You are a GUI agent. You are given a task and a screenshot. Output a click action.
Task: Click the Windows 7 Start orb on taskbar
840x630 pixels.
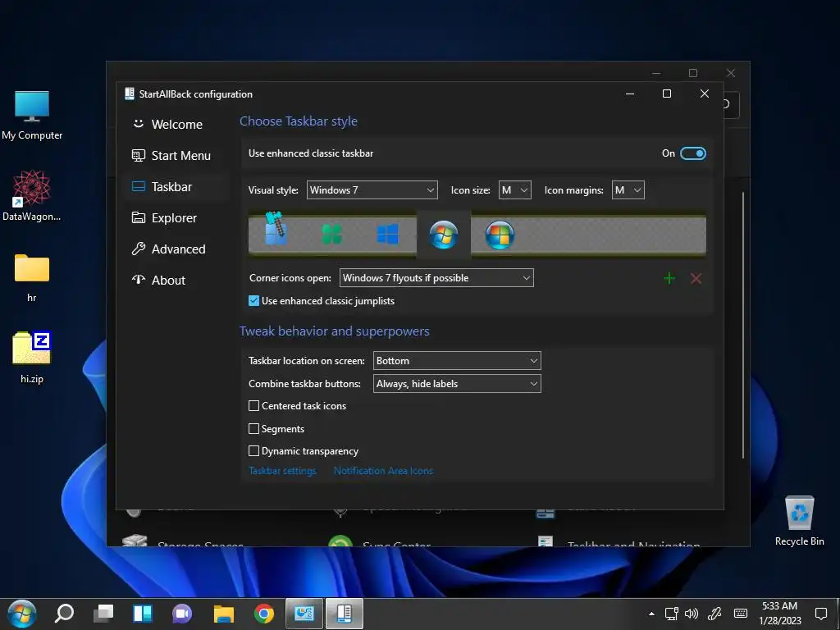click(22, 614)
